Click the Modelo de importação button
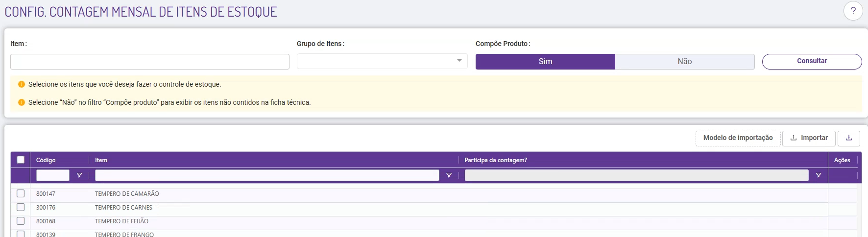The height and width of the screenshot is (237, 868). (x=738, y=138)
